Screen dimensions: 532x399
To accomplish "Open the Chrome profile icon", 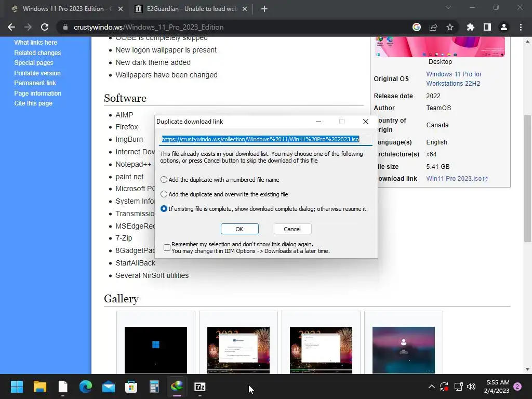I will pyautogui.click(x=504, y=27).
